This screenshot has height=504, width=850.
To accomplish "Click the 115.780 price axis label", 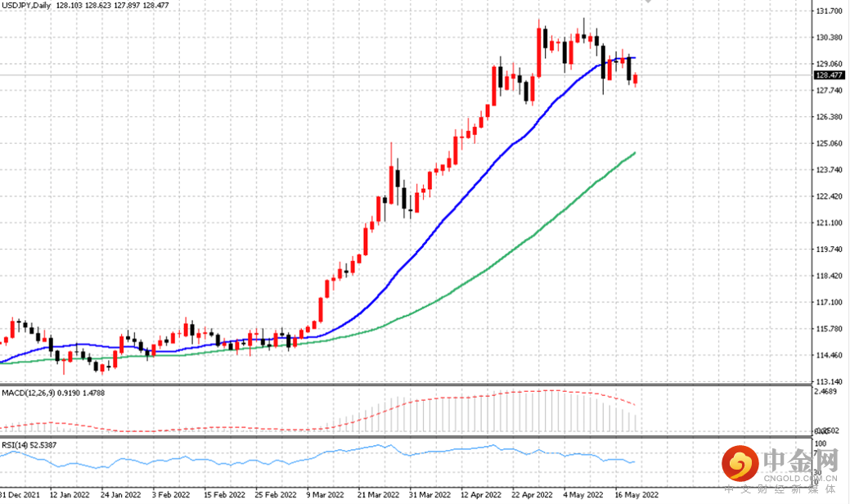I will coord(830,330).
